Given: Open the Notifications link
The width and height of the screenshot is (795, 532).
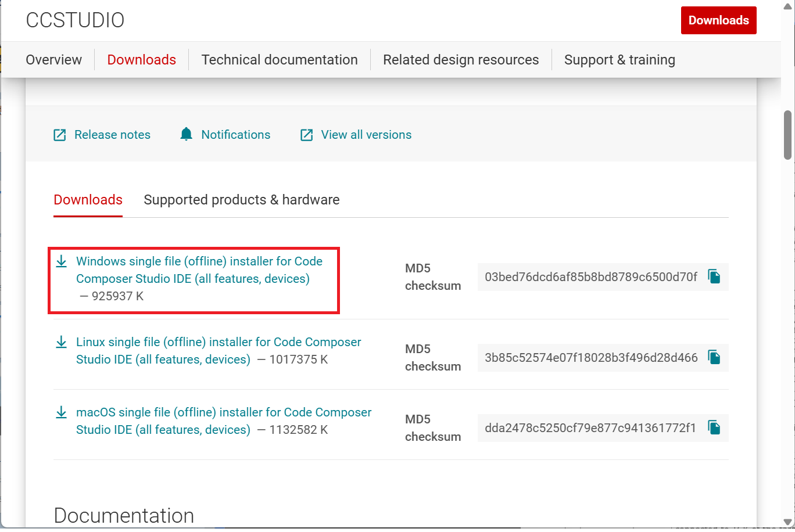Looking at the screenshot, I should pyautogui.click(x=235, y=135).
